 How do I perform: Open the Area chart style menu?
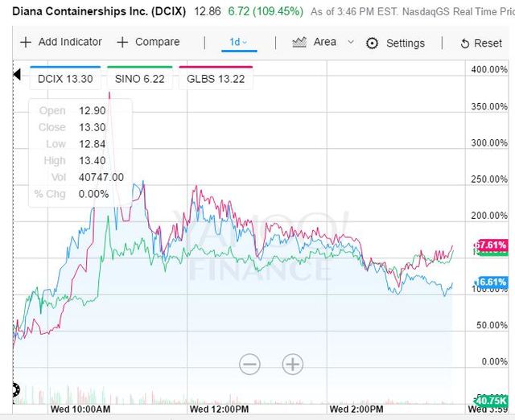(x=325, y=42)
